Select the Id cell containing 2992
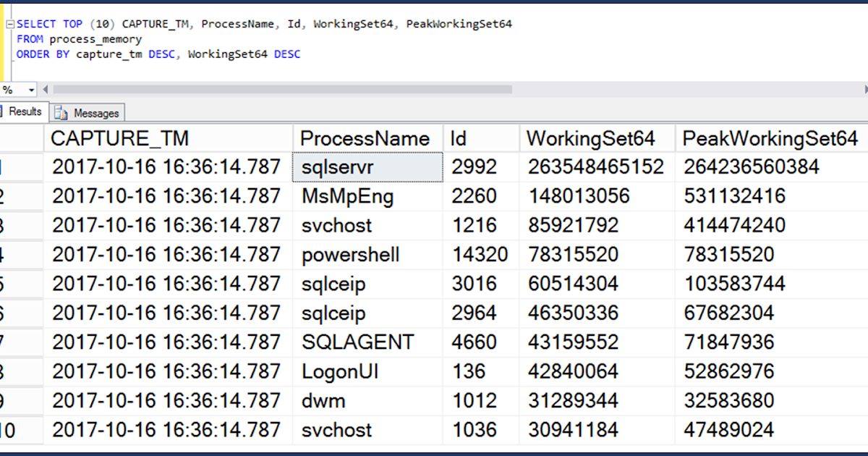This screenshot has height=456, width=868. [x=474, y=166]
